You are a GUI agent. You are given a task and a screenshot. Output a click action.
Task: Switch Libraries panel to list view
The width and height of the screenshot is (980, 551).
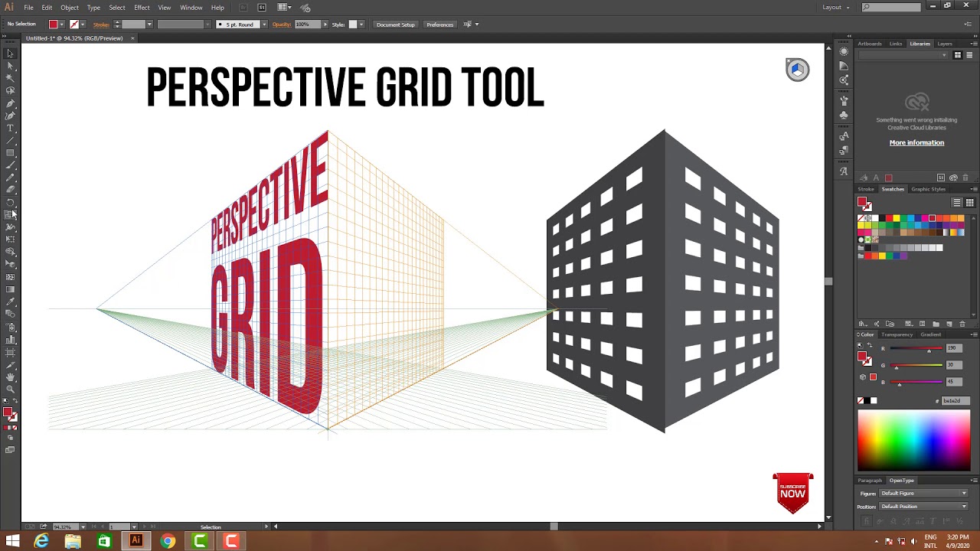(x=969, y=55)
